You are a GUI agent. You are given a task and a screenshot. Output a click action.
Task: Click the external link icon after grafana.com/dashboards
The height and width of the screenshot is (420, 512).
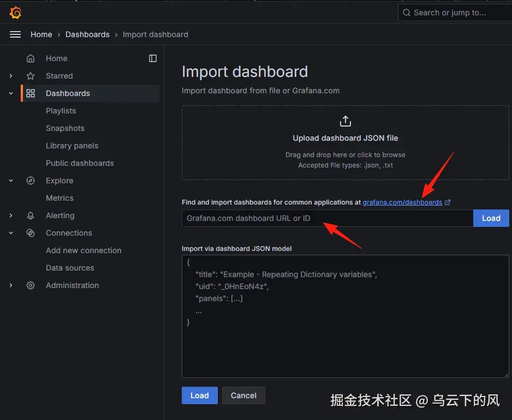tap(448, 202)
